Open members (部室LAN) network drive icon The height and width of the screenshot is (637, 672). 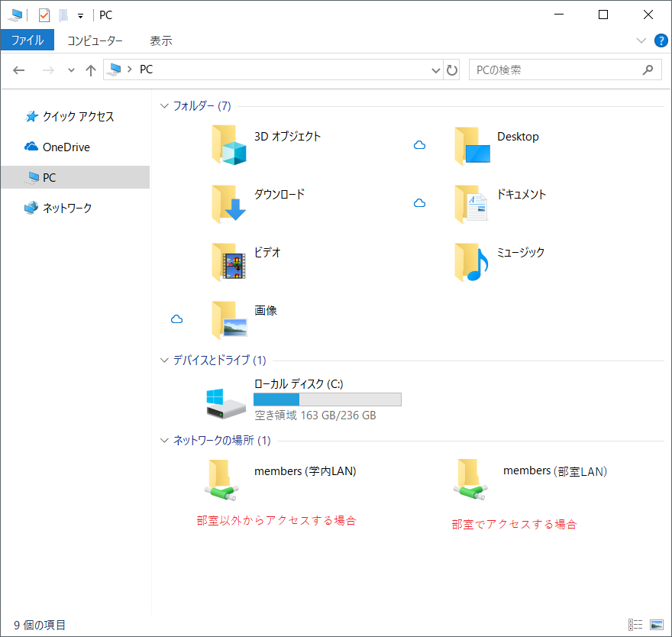click(469, 480)
